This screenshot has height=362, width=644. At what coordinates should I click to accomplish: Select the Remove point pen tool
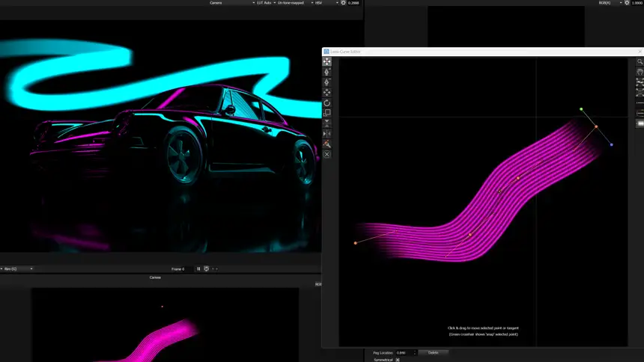327,82
